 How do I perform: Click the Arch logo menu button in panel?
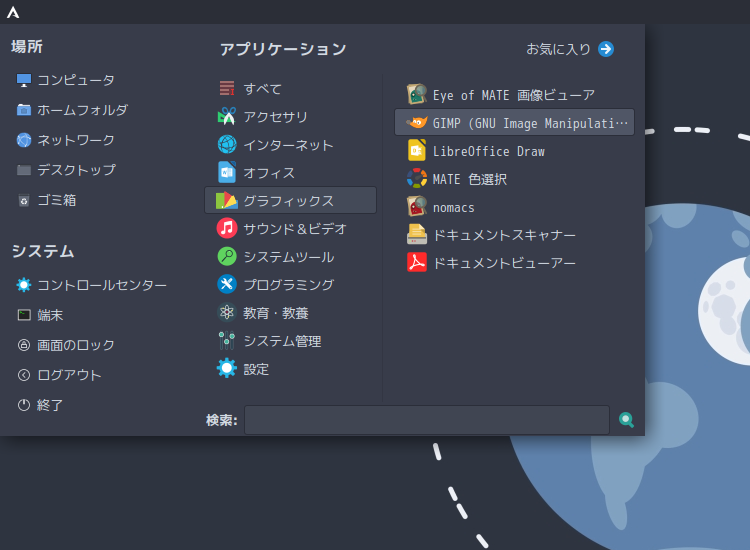[x=13, y=12]
